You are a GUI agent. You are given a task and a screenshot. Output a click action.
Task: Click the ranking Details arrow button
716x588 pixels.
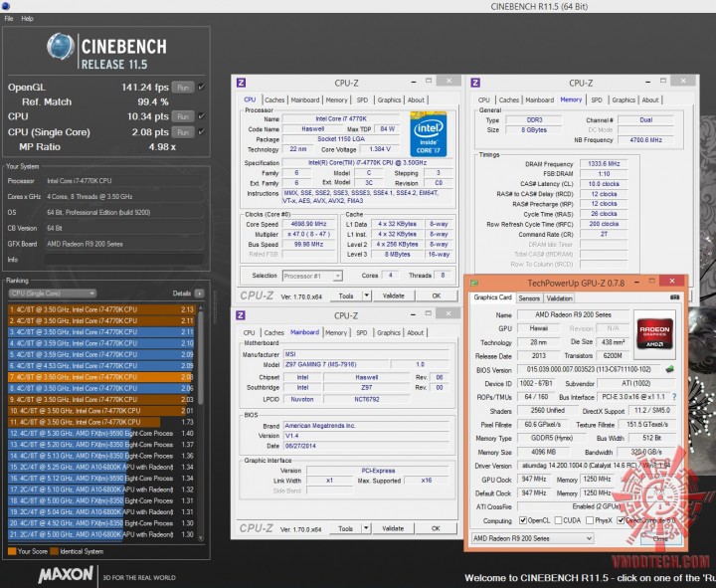coord(199,294)
